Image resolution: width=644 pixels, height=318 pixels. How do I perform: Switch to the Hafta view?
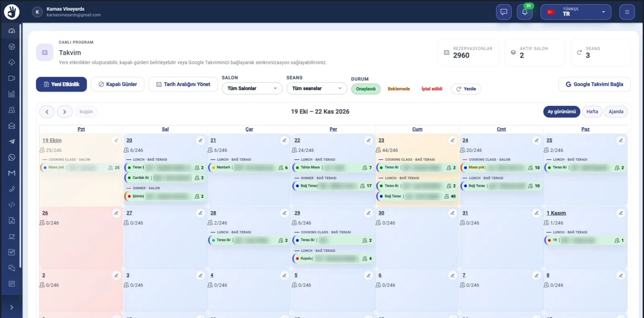(x=592, y=112)
